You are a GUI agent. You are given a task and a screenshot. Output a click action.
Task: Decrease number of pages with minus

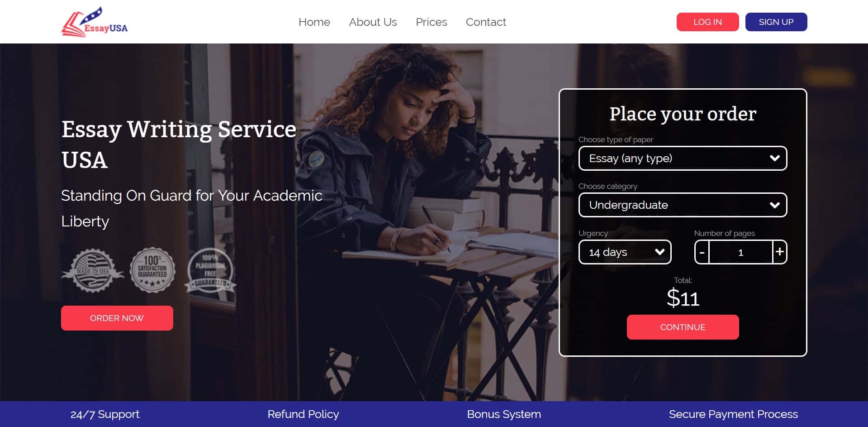(702, 252)
